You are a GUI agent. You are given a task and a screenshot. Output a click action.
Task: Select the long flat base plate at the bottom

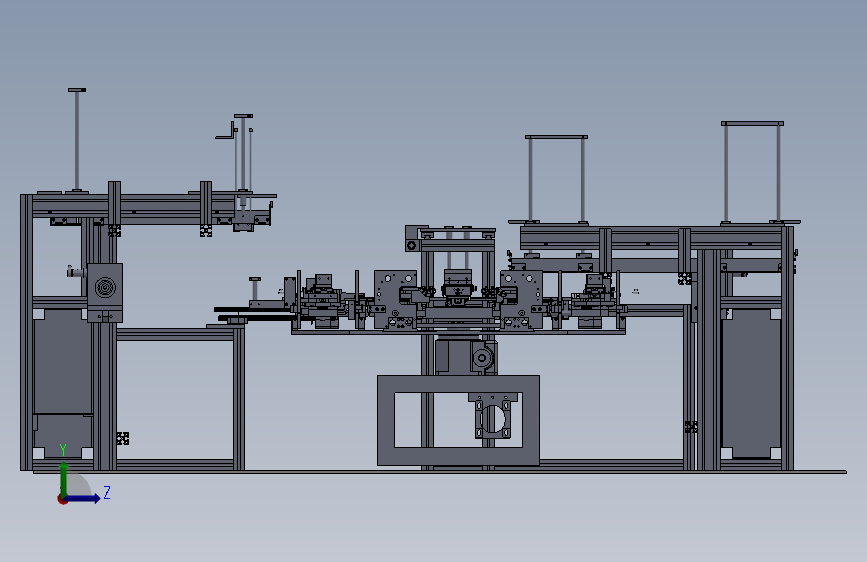pyautogui.click(x=440, y=472)
